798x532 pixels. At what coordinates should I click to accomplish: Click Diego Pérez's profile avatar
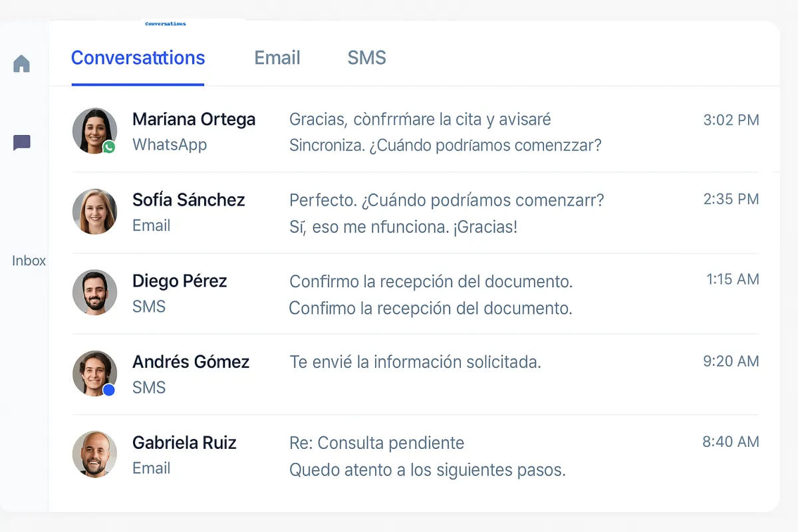(x=94, y=292)
